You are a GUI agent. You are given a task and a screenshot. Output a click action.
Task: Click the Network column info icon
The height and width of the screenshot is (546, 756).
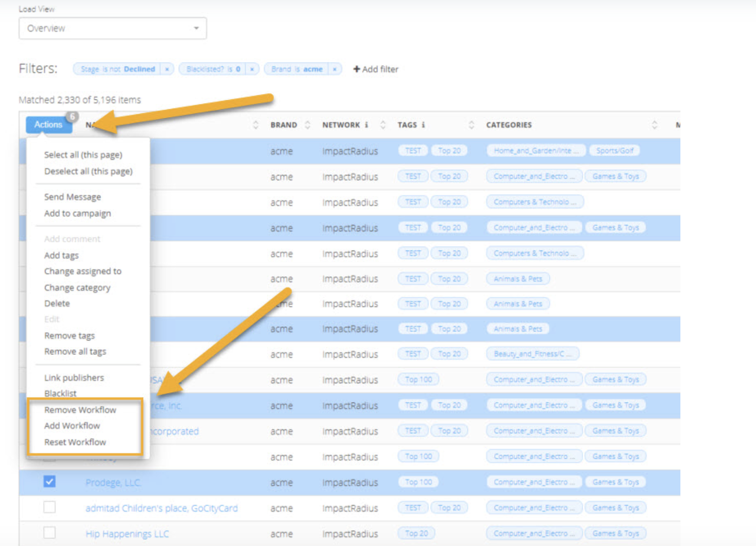coord(366,125)
